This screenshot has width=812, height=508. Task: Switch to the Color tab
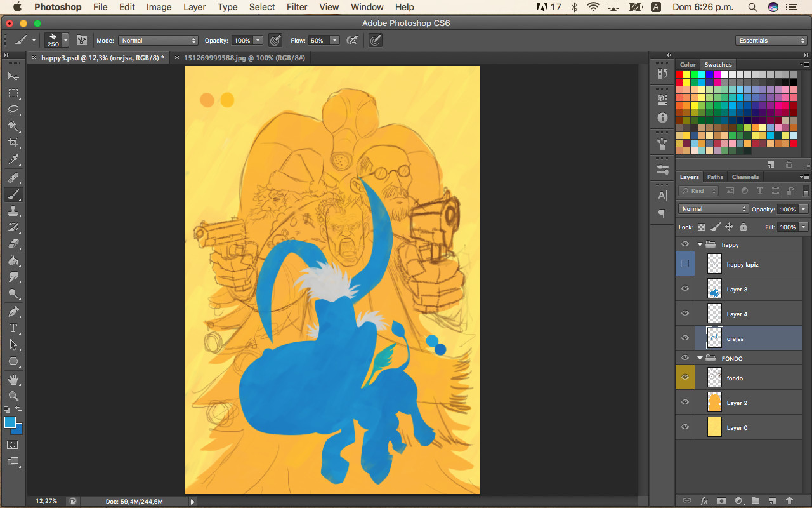[688, 65]
